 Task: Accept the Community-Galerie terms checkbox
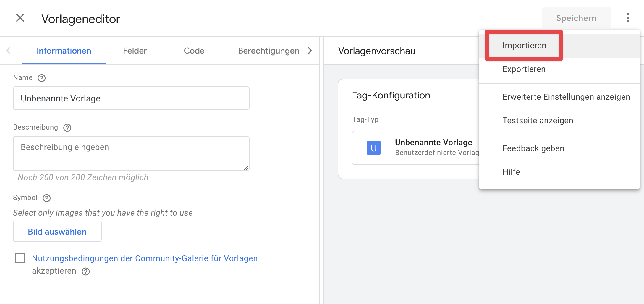tap(20, 258)
